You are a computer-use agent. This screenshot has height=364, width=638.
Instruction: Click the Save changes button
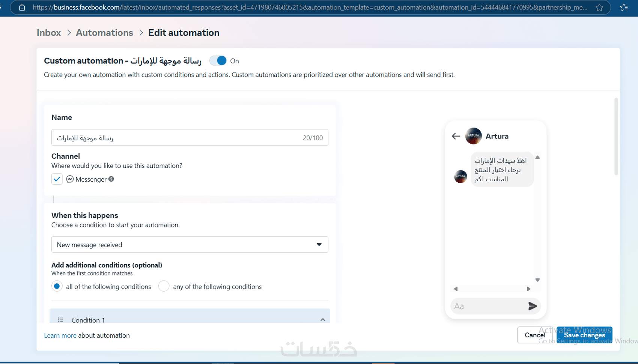[x=584, y=335]
